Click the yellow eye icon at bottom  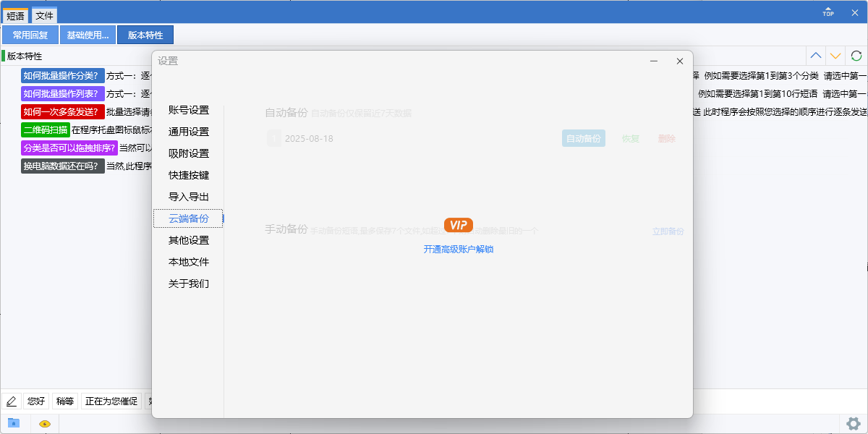click(x=44, y=422)
